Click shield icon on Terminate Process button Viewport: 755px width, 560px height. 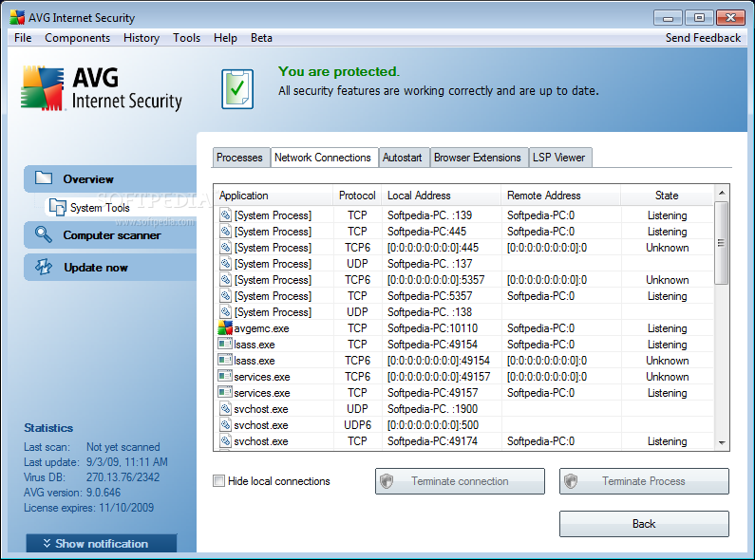click(571, 480)
